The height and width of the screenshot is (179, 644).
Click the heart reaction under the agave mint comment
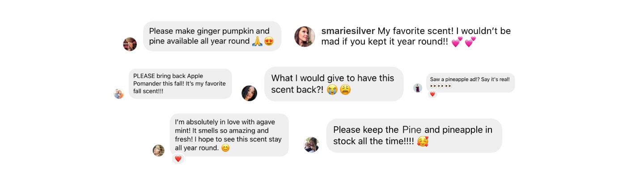(178, 158)
